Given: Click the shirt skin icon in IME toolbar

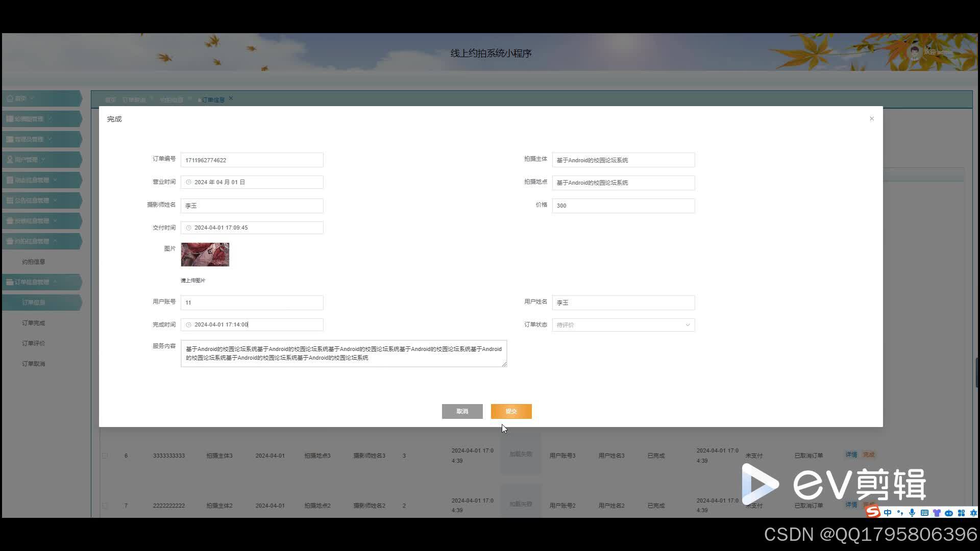Looking at the screenshot, I should pyautogui.click(x=937, y=513).
